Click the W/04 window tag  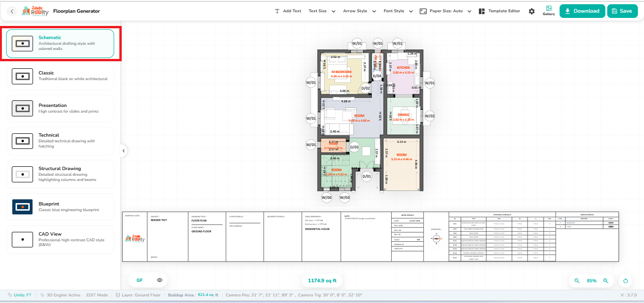point(326,197)
